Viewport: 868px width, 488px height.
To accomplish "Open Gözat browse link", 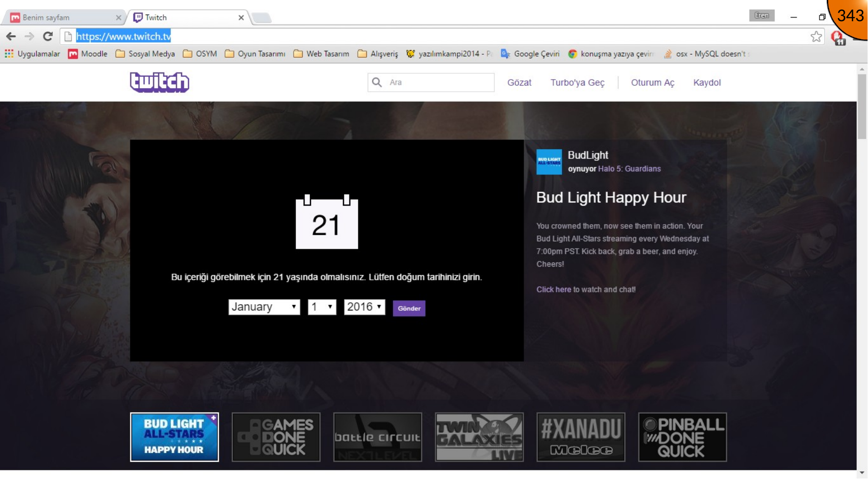I will [519, 83].
